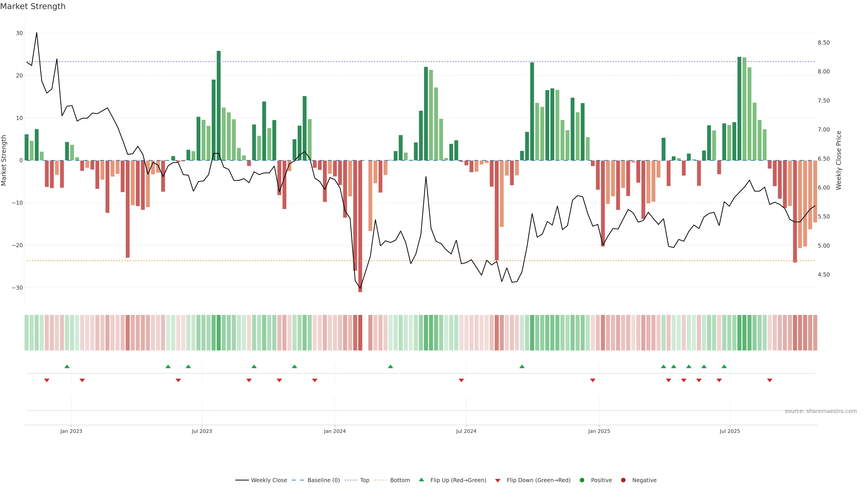The width and height of the screenshot is (868, 488).
Task: Click the only flip-up triangle between Jan 2024 and Jul 2024
Action: tap(391, 366)
